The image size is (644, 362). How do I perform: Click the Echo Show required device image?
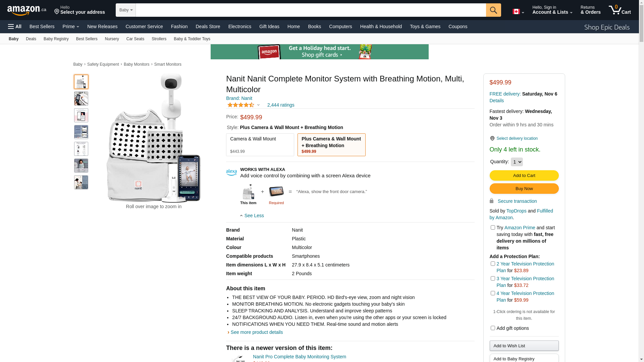coord(276,192)
